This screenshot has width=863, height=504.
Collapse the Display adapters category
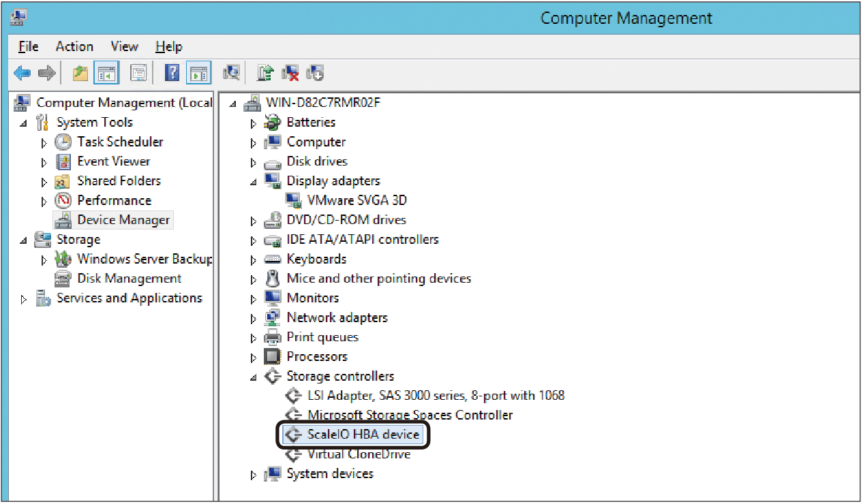pyautogui.click(x=254, y=182)
